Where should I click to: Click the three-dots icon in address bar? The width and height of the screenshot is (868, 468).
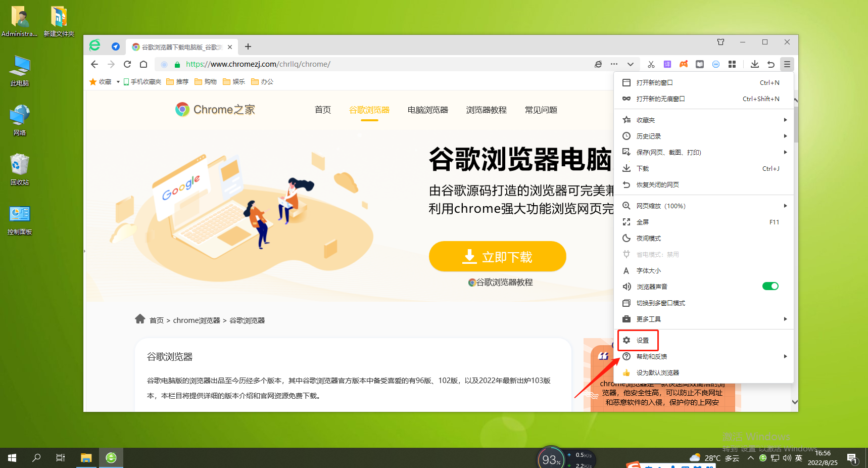pos(614,64)
